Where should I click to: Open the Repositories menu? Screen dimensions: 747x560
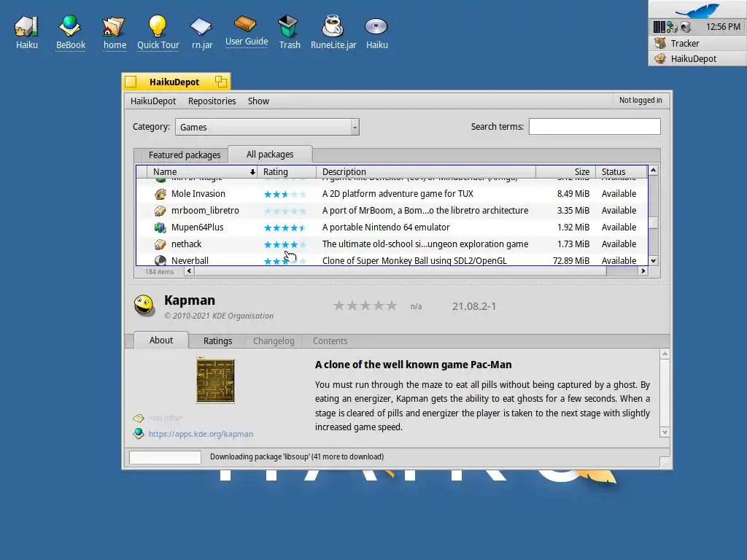pyautogui.click(x=212, y=101)
